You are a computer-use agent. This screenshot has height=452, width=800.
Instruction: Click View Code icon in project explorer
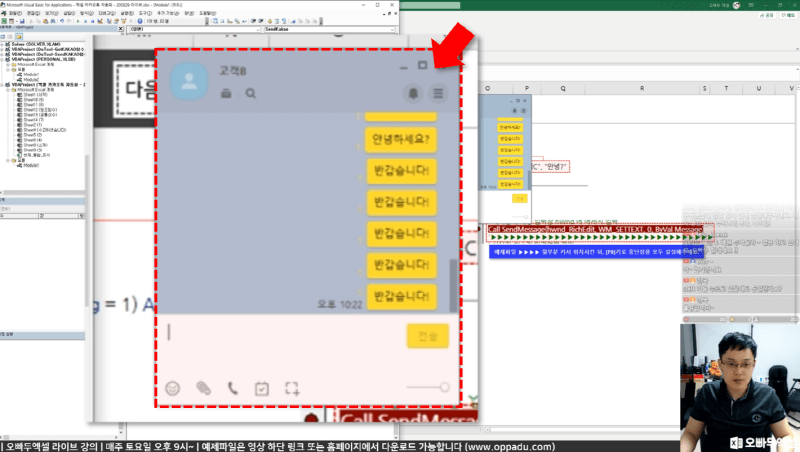click(x=3, y=37)
